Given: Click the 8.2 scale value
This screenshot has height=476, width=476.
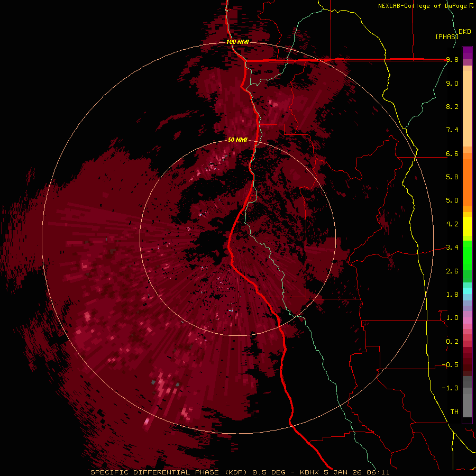Looking at the screenshot, I should click(452, 106).
